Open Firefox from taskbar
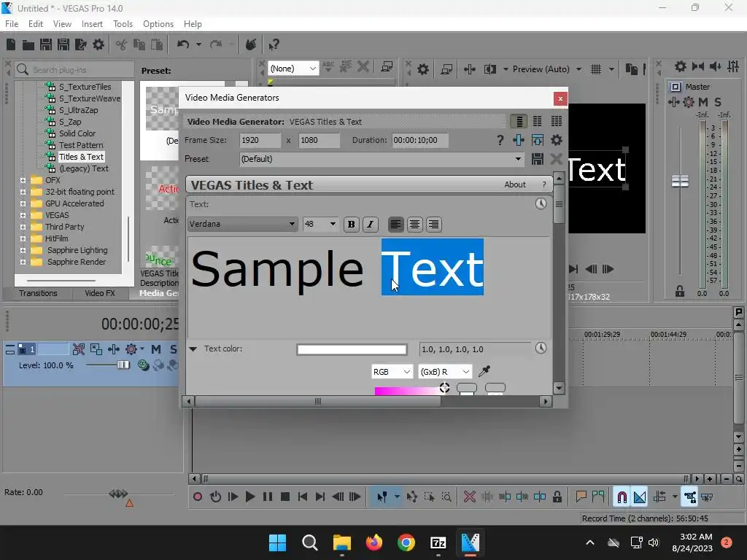Image resolution: width=747 pixels, height=560 pixels. [x=374, y=542]
